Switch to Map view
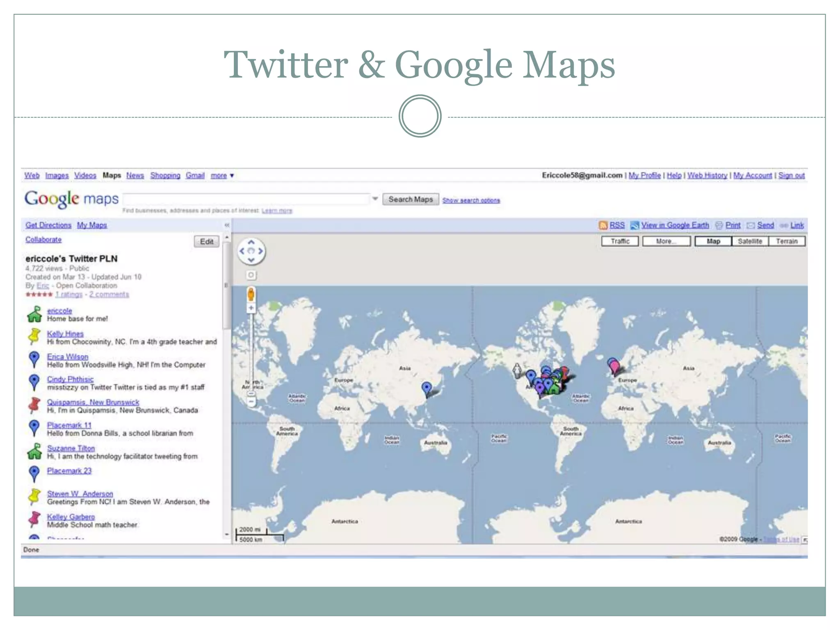 pyautogui.click(x=713, y=241)
